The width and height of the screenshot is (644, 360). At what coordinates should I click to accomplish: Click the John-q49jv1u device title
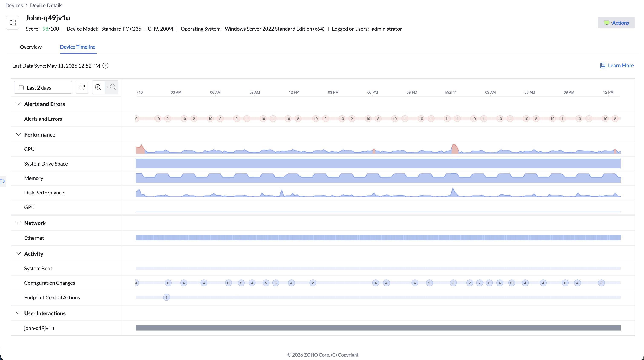48,18
